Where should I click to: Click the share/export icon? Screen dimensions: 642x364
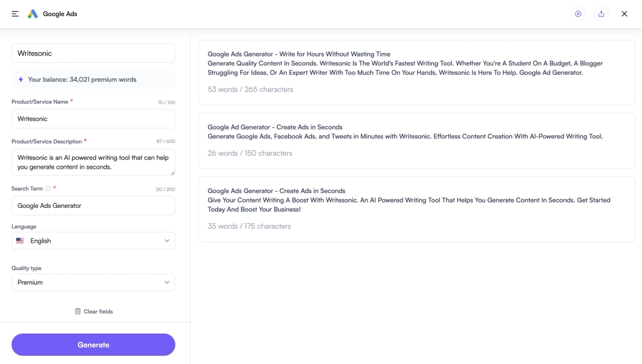[601, 14]
